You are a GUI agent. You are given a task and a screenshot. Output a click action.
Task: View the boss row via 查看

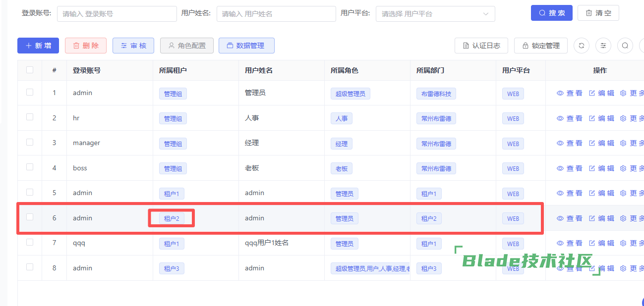tap(570, 168)
